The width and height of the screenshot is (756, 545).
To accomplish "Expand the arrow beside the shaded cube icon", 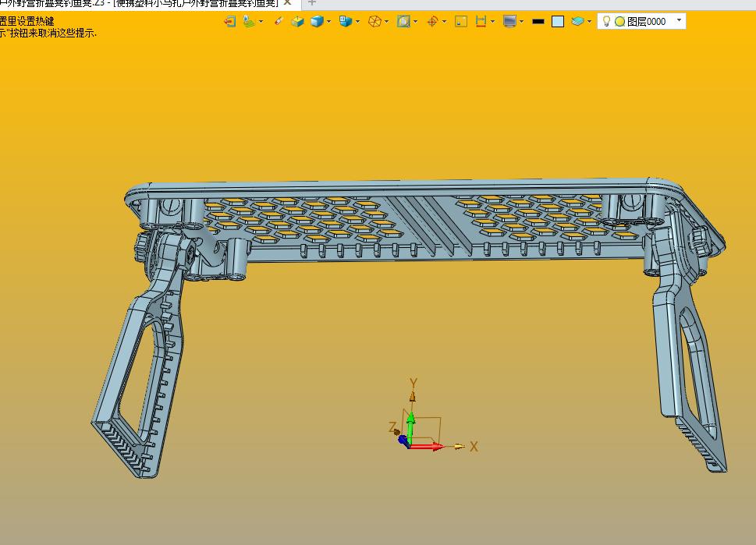I will (x=328, y=21).
